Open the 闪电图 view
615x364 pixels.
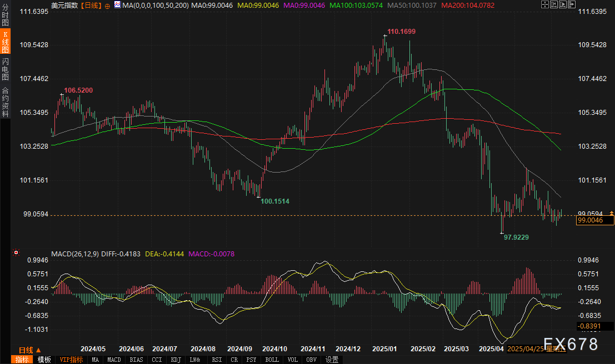coord(5,69)
